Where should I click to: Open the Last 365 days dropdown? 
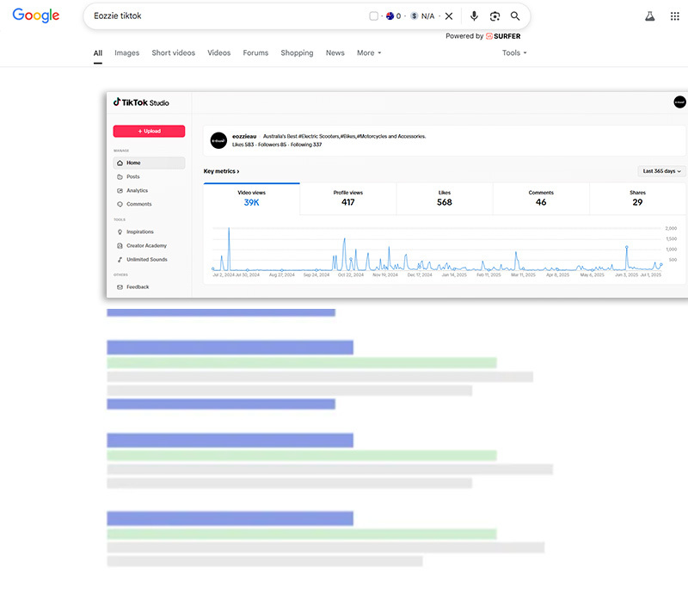tap(661, 171)
